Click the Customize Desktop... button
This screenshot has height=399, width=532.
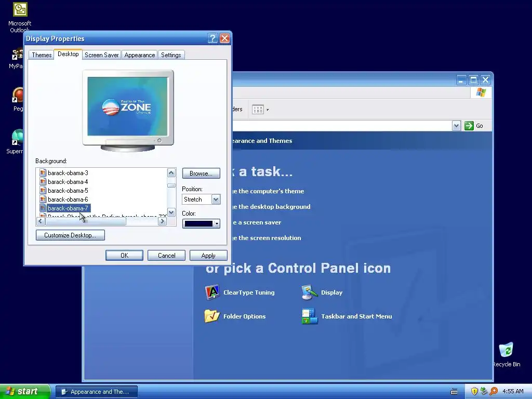(70, 235)
